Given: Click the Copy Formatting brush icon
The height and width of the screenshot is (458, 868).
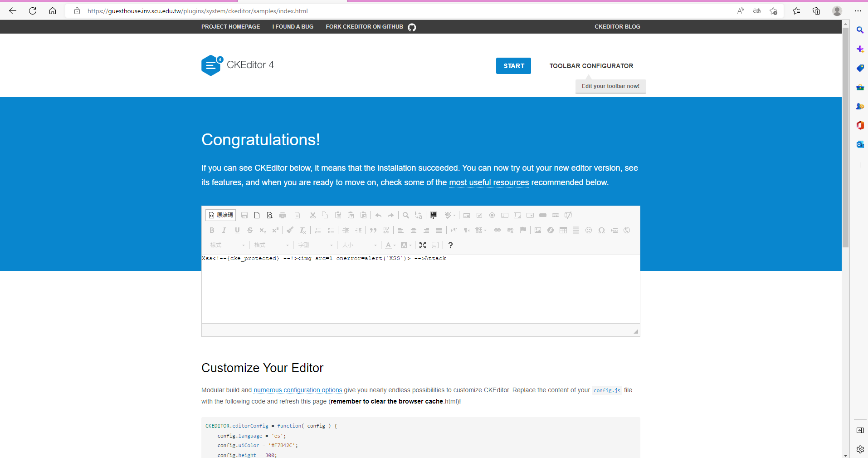Looking at the screenshot, I should (290, 230).
